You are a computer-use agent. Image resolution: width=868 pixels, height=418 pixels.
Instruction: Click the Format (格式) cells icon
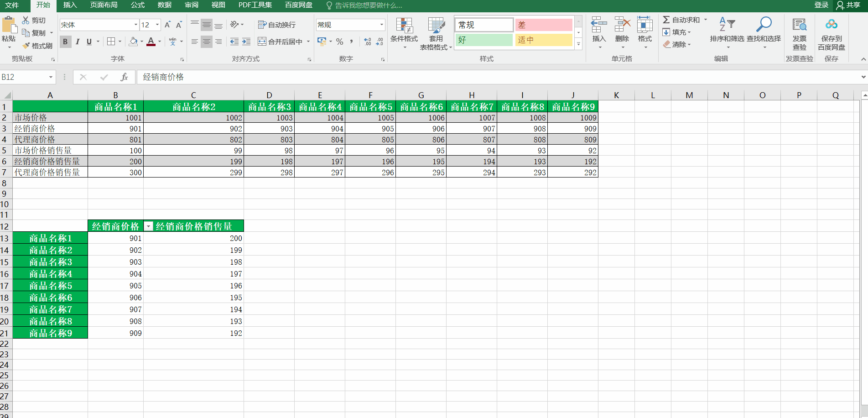645,26
